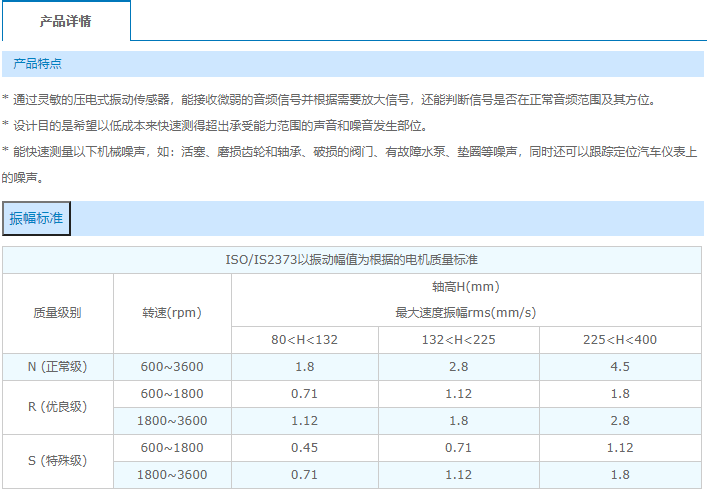Click the 振幅标准 button
708x495 pixels.
coord(36,218)
